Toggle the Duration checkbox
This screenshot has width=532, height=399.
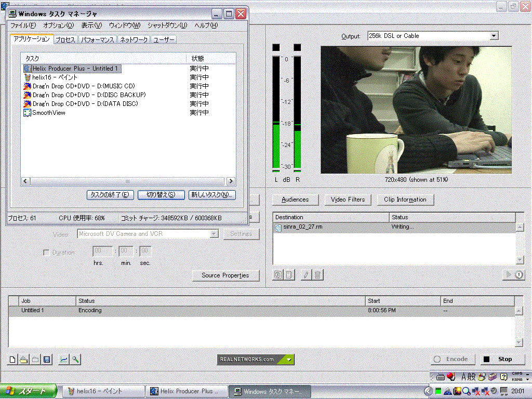pos(47,252)
